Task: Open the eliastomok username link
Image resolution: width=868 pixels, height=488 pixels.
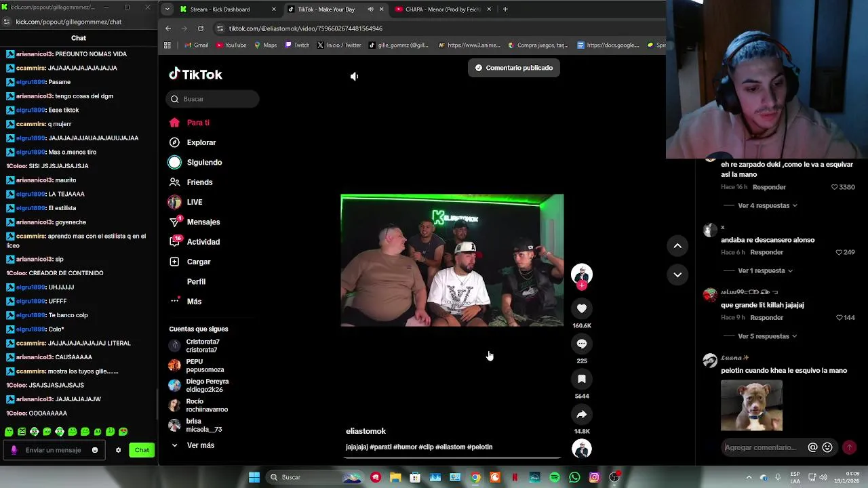Action: click(x=366, y=431)
